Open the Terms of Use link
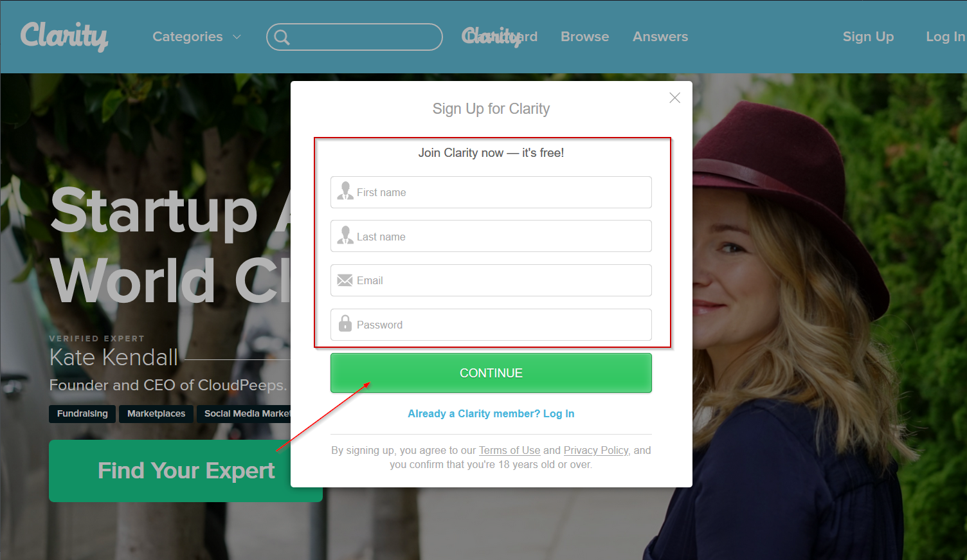The width and height of the screenshot is (967, 560). [x=509, y=450]
